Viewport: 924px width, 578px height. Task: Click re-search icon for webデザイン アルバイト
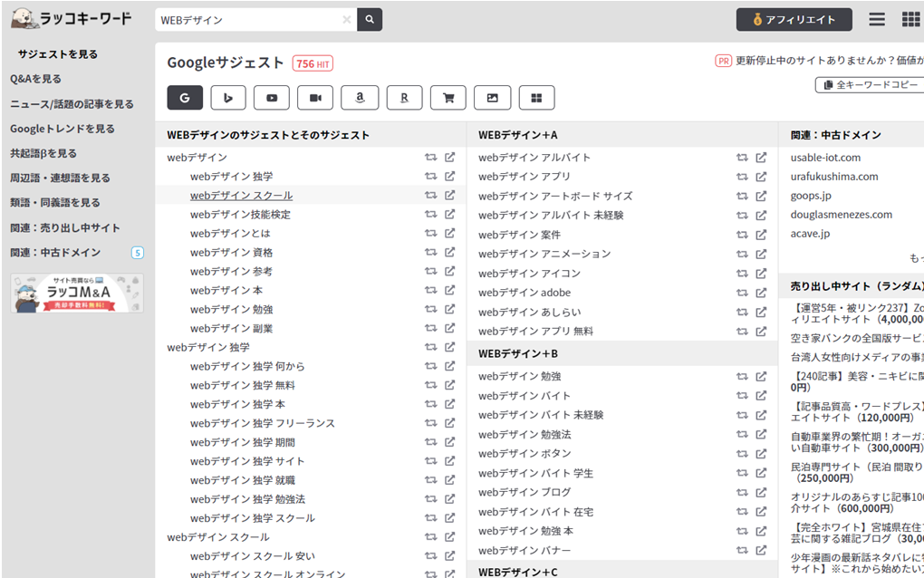tap(742, 158)
